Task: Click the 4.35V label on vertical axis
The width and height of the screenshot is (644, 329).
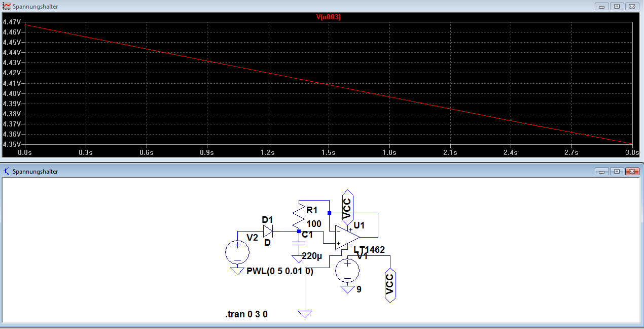Action: [x=11, y=144]
